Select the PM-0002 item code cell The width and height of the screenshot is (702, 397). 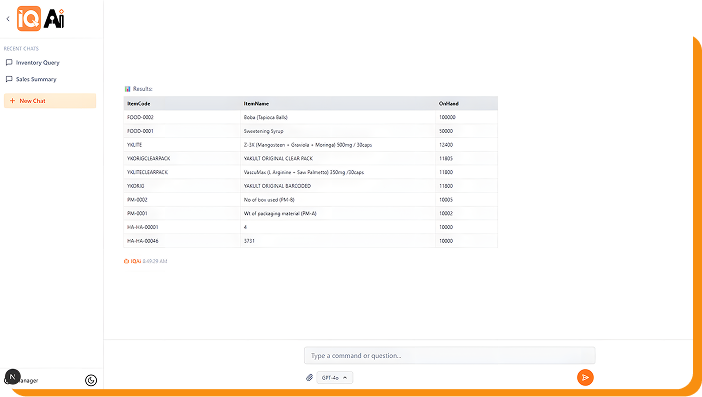(182, 200)
